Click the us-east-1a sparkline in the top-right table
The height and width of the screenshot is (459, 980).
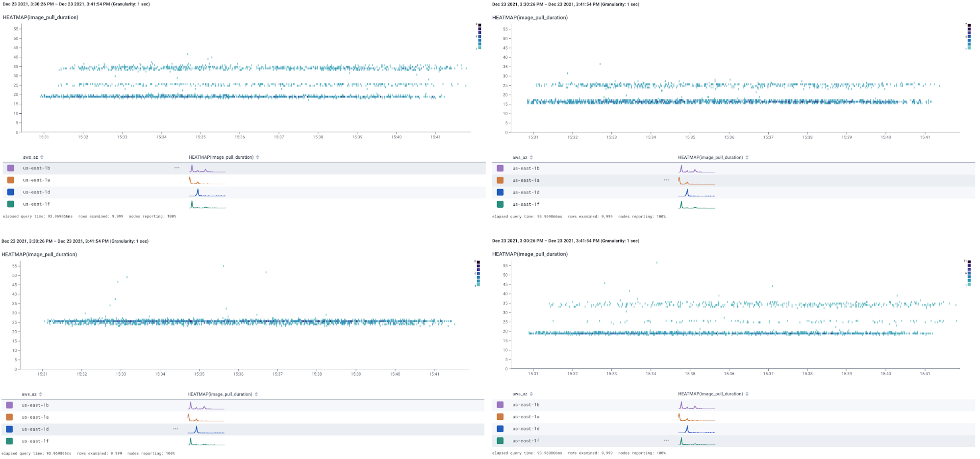click(697, 181)
